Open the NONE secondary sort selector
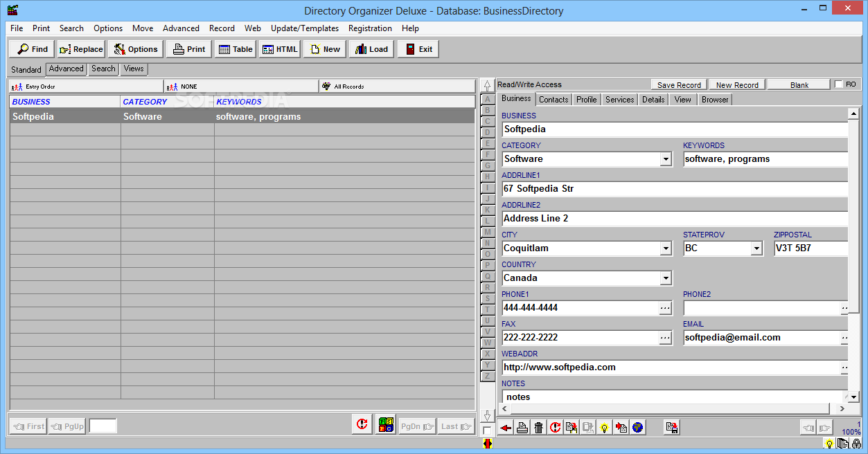Image resolution: width=868 pixels, height=454 pixels. pyautogui.click(x=241, y=87)
